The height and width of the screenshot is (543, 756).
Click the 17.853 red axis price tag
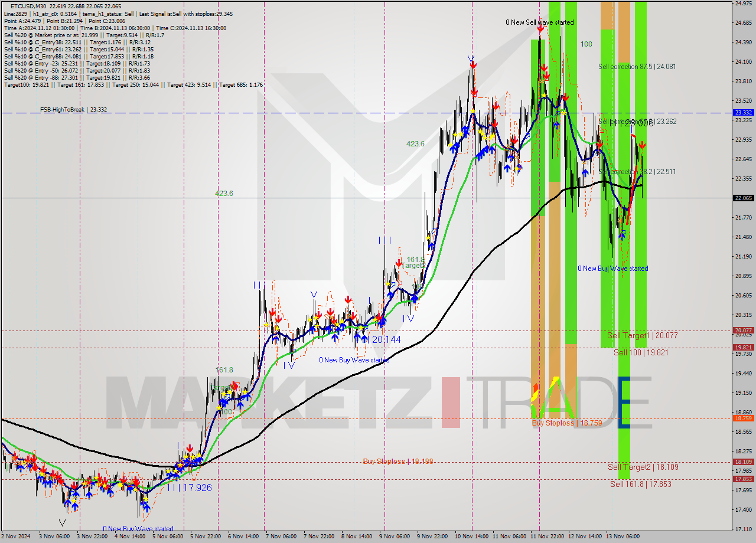[743, 479]
